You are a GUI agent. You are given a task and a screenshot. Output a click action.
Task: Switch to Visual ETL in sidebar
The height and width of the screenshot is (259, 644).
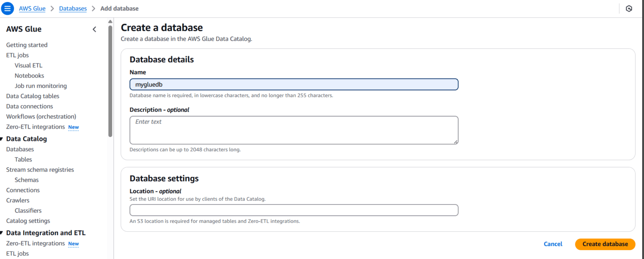pyautogui.click(x=28, y=65)
